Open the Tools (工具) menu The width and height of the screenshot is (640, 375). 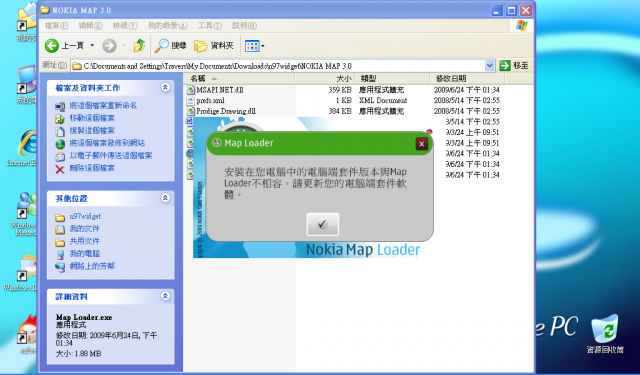tap(210, 26)
